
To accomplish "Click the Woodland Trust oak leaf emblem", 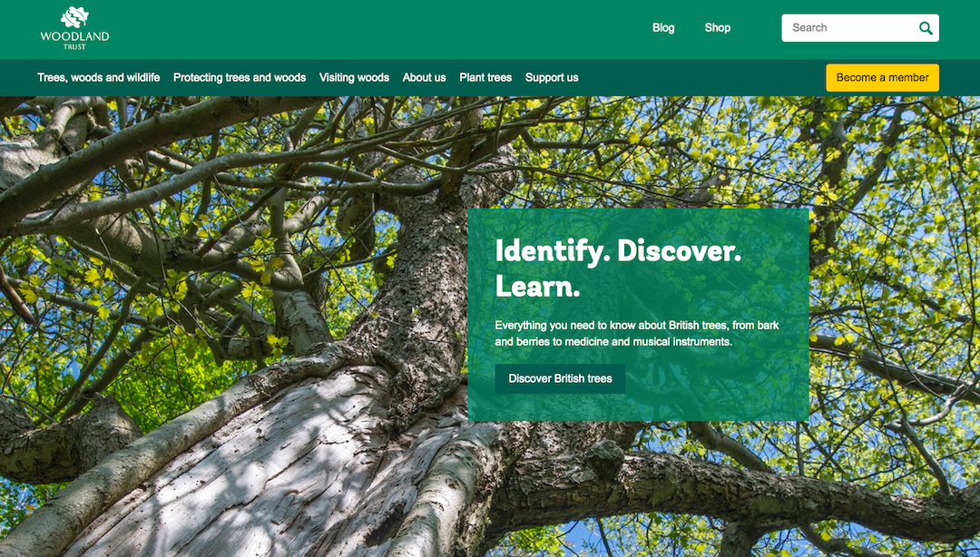I will (x=74, y=17).
